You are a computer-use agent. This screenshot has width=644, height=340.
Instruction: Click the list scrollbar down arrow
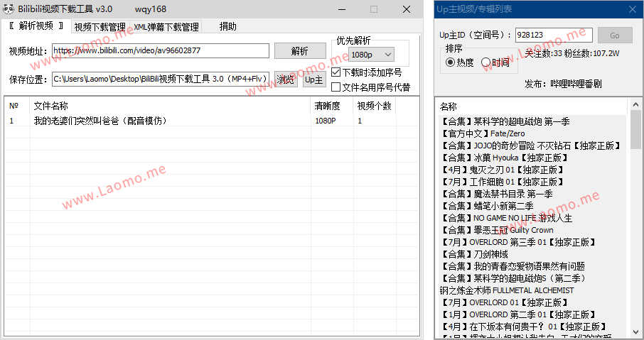coord(635,331)
